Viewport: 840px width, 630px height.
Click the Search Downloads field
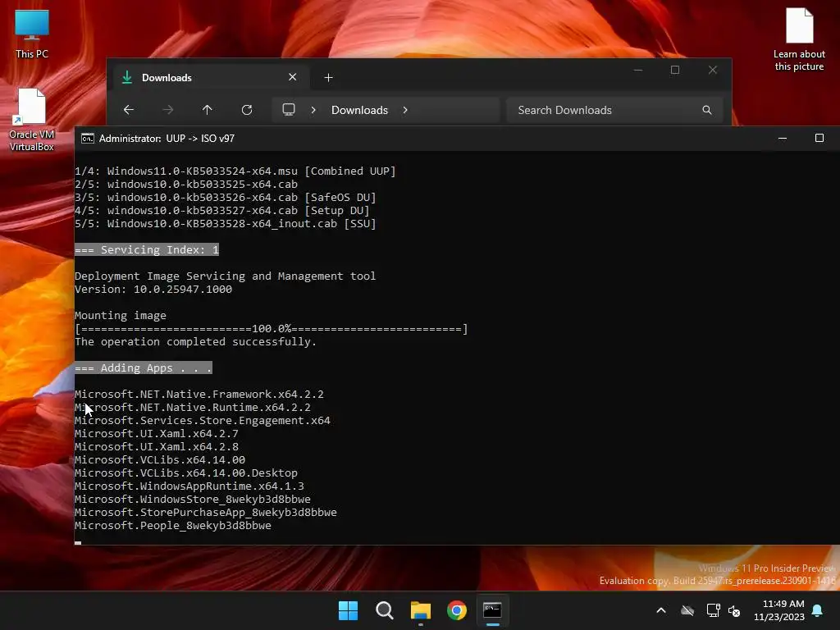[x=614, y=110]
